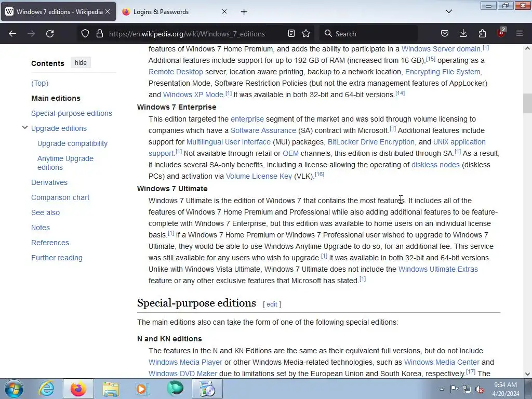532x399 pixels.
Task: Jump to Further reading section
Action: click(57, 258)
